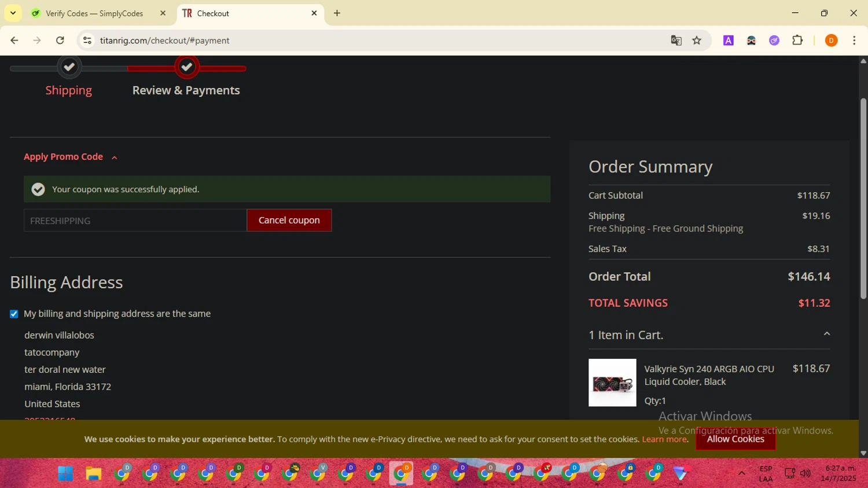Switch the ESP LAA input language

pos(766,474)
